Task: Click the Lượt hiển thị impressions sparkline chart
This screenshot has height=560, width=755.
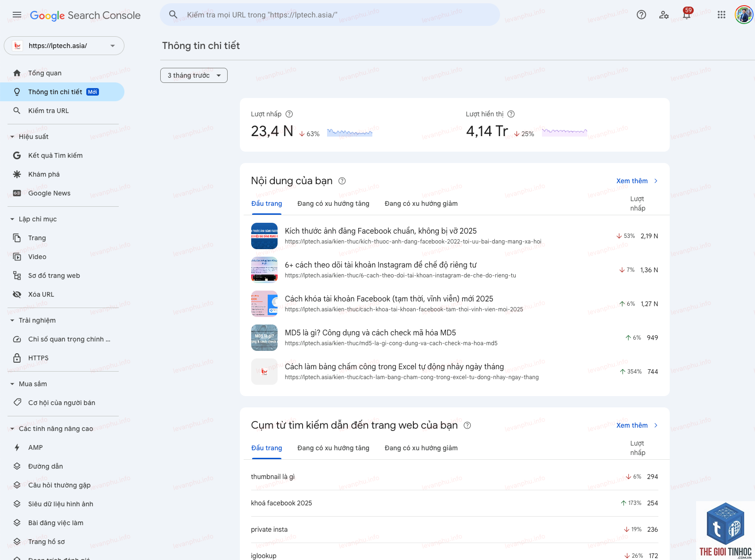Action: tap(565, 132)
